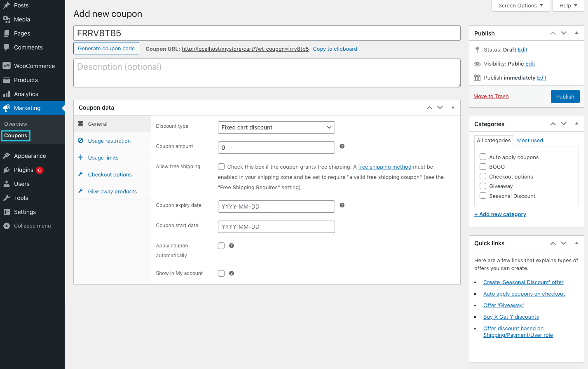Open the Screen Options dropdown

(521, 5)
